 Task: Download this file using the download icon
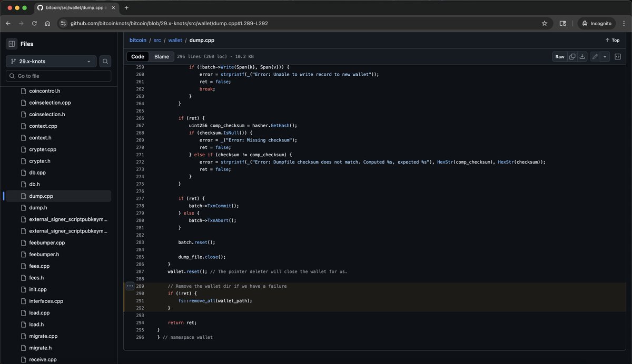582,56
